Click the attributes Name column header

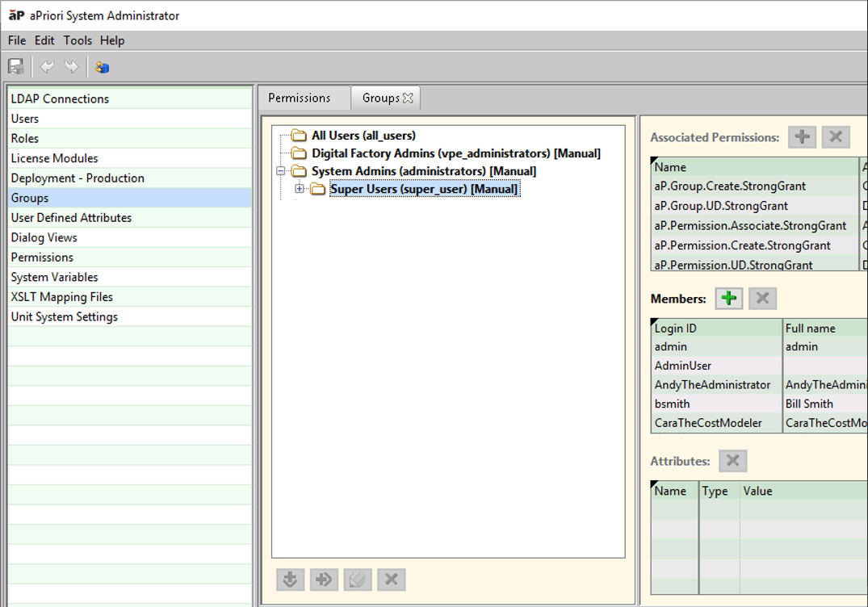pos(675,491)
